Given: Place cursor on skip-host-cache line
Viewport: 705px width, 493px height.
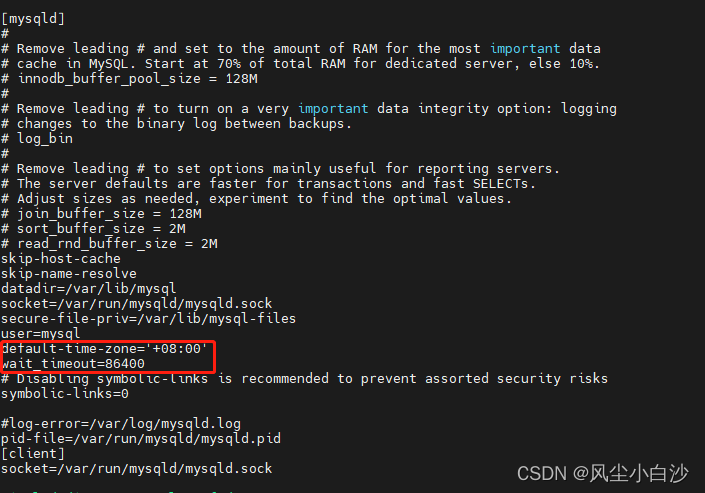Looking at the screenshot, I should pos(61,259).
